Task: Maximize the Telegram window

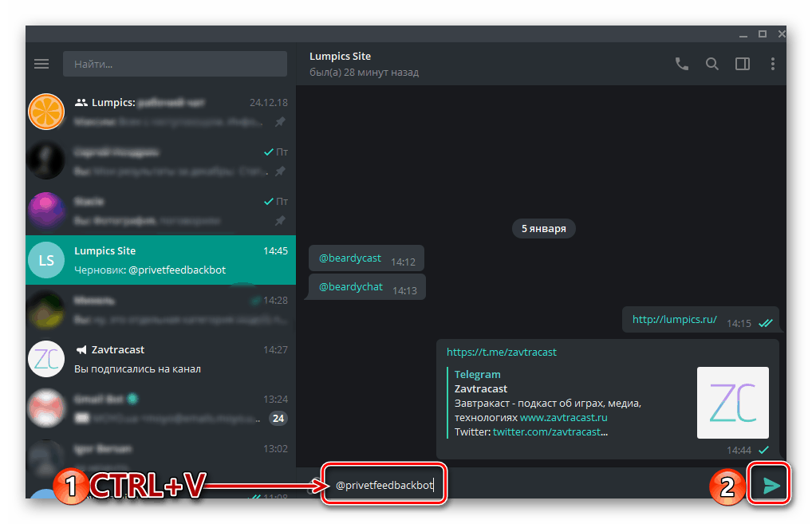Action: click(x=763, y=33)
